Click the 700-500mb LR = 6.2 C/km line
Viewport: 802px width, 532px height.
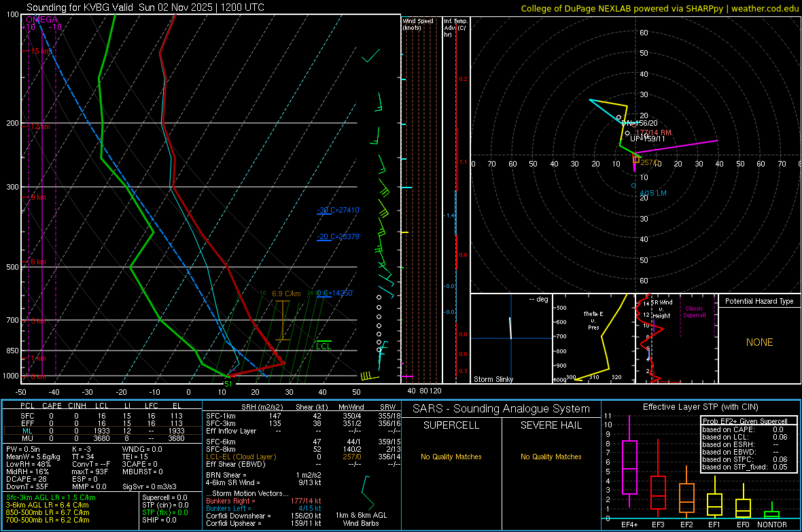click(48, 520)
